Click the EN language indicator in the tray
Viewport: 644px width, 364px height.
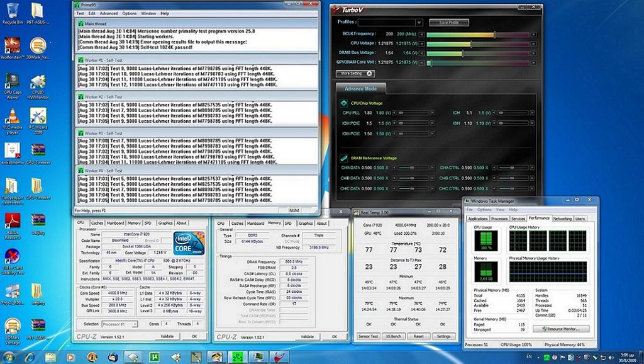pyautogui.click(x=529, y=356)
